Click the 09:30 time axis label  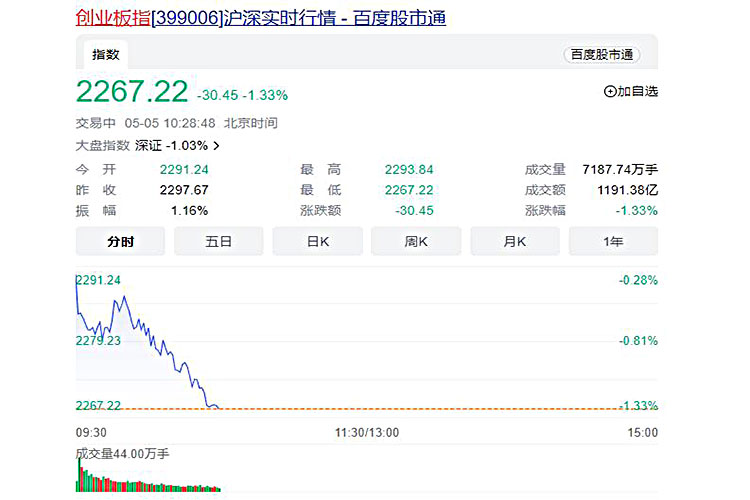tap(91, 433)
